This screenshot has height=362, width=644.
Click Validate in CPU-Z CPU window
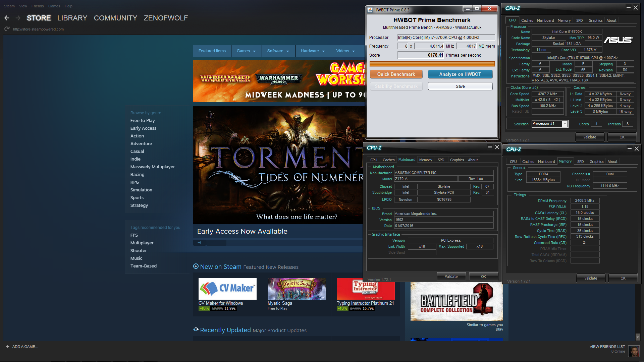tap(590, 137)
